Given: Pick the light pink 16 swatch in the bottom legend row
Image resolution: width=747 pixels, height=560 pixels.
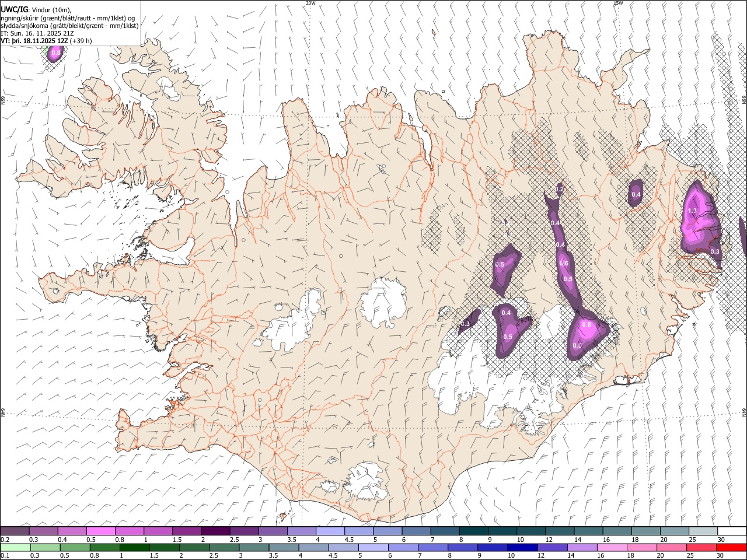Looking at the screenshot, I should (x=612, y=547).
